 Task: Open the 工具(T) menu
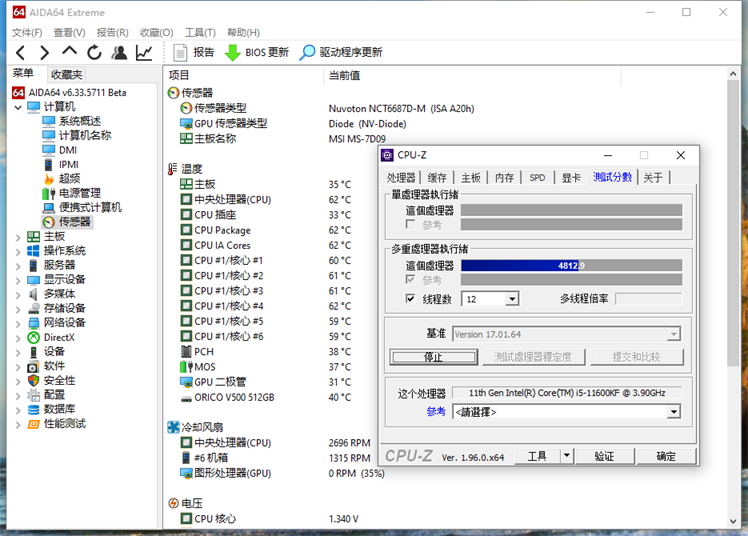pyautogui.click(x=200, y=32)
